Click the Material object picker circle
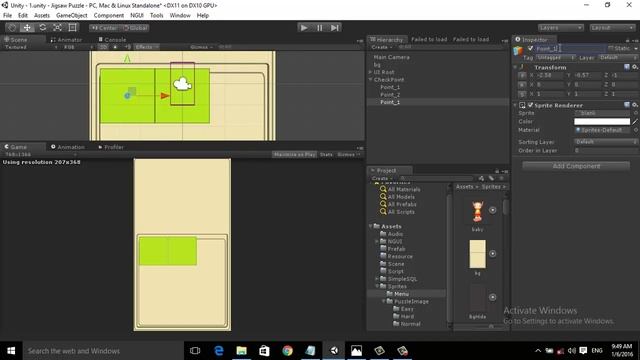 (636, 130)
